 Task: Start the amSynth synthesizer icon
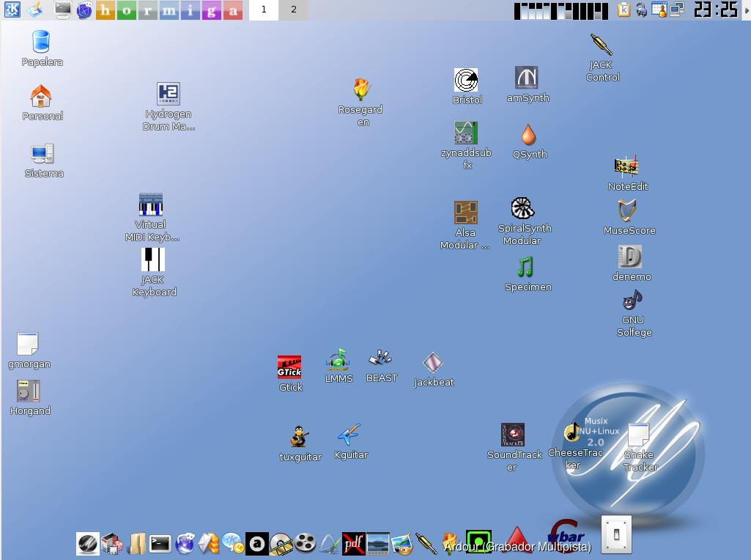click(527, 78)
